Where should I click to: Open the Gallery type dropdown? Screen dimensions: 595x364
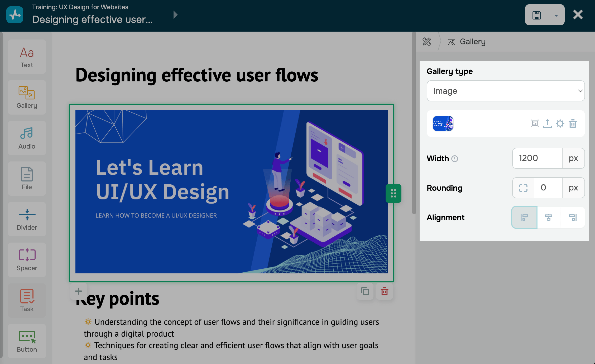[506, 91]
